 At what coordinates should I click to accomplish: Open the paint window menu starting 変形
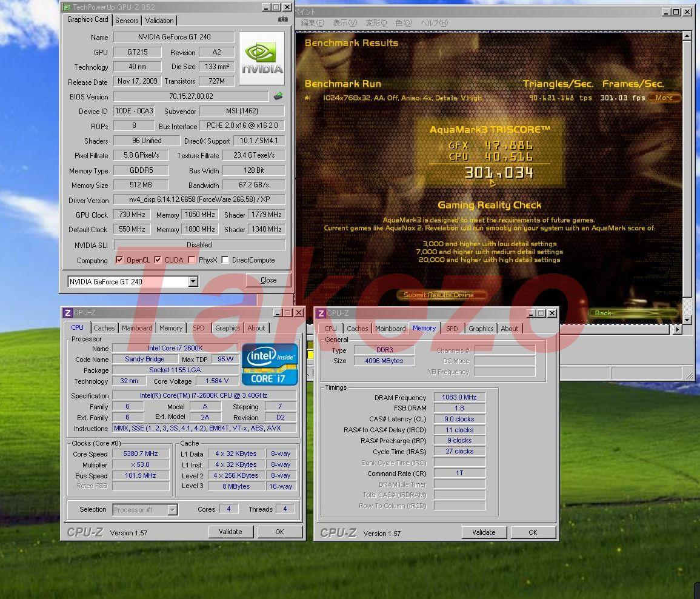pos(376,23)
